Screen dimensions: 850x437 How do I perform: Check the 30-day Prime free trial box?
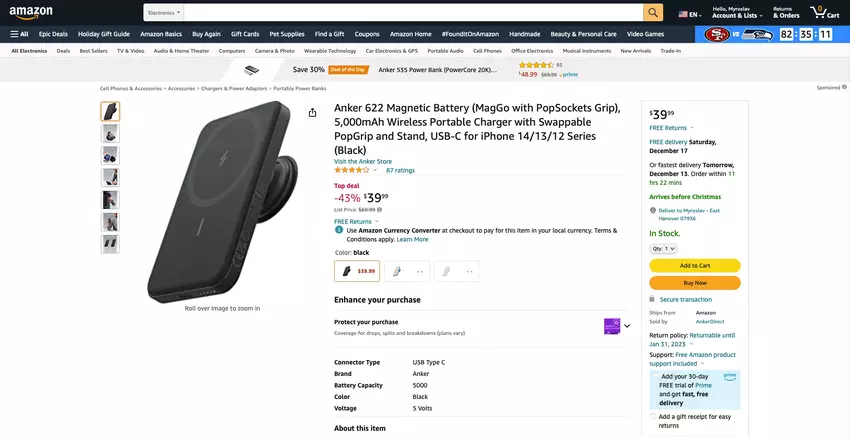coord(653,377)
